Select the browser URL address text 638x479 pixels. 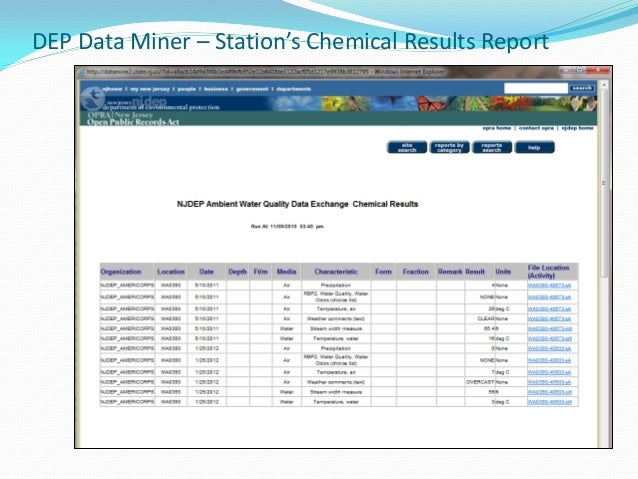227,72
